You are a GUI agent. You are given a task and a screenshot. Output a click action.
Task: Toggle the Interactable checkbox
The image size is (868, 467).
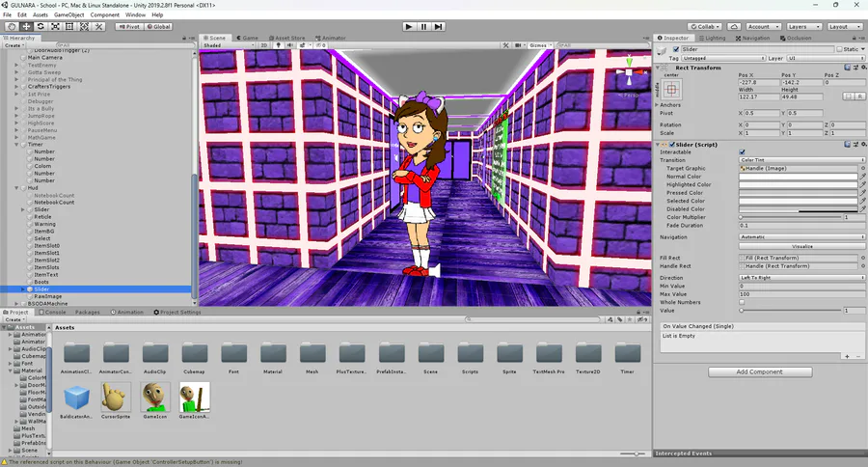tap(742, 151)
